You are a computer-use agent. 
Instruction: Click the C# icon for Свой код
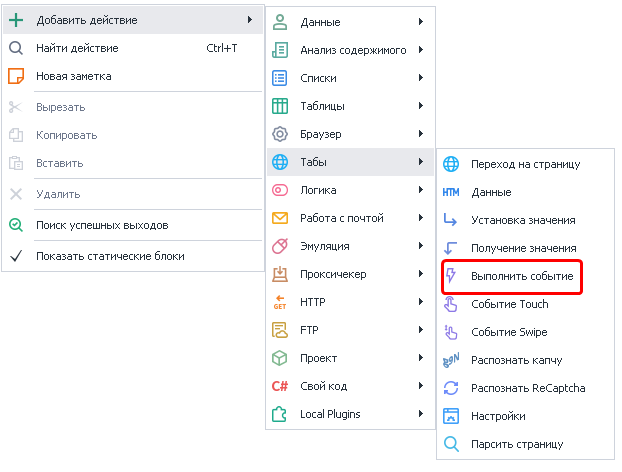point(281,386)
